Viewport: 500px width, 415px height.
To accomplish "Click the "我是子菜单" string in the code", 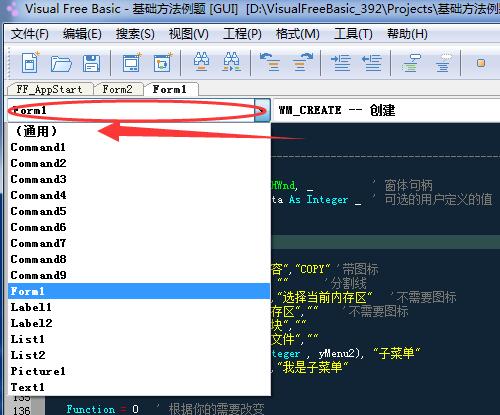I will [313, 367].
